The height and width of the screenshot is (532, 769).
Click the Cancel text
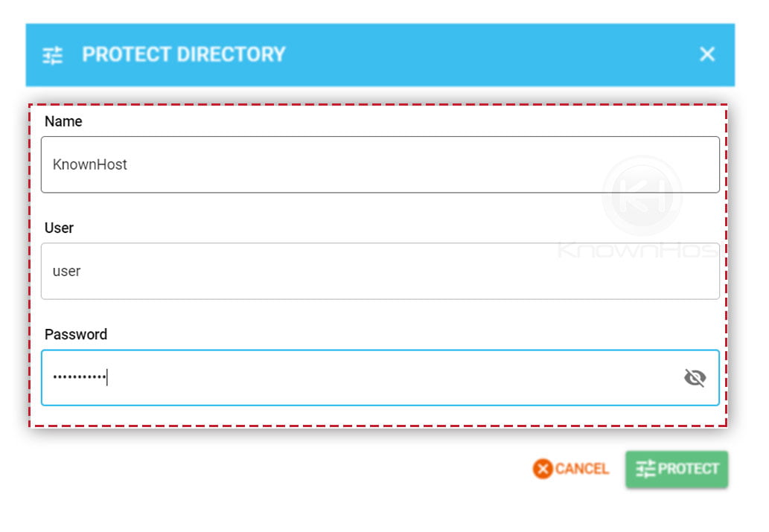(581, 469)
